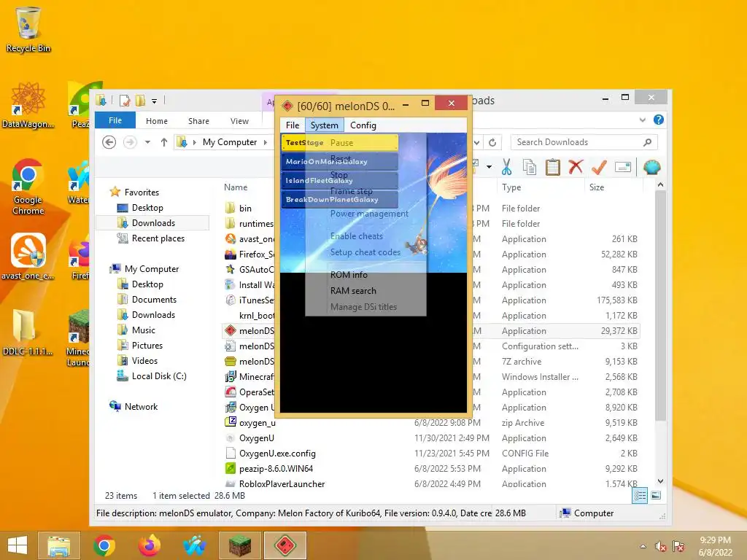
Task: Select the avast_one_e... desktop icon
Action: click(x=28, y=256)
